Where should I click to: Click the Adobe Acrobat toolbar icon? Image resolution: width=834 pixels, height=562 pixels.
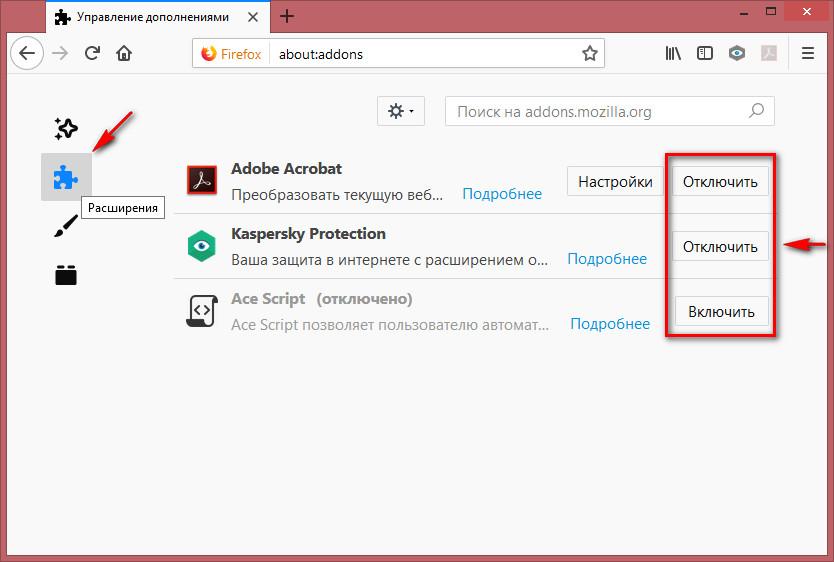pyautogui.click(x=769, y=53)
